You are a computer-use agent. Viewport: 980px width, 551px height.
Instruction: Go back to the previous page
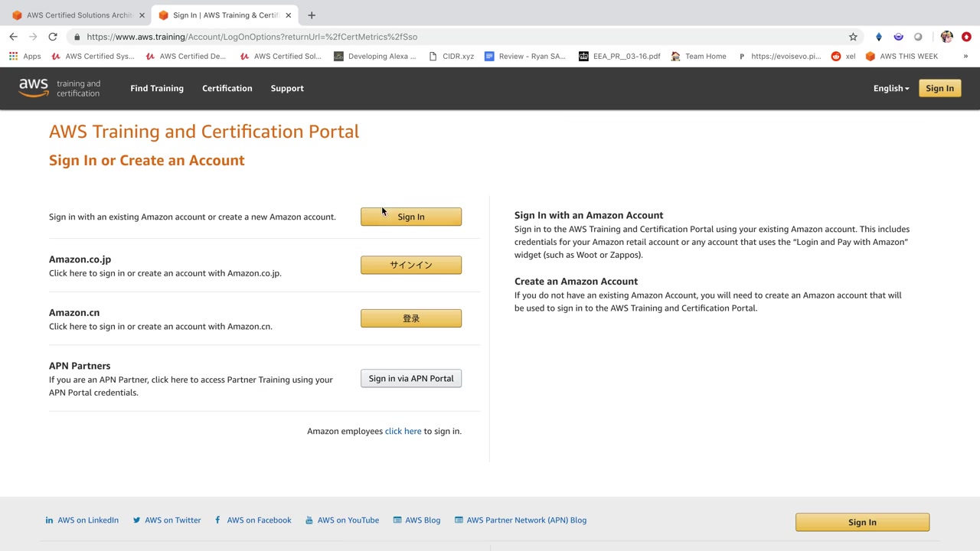(x=13, y=37)
